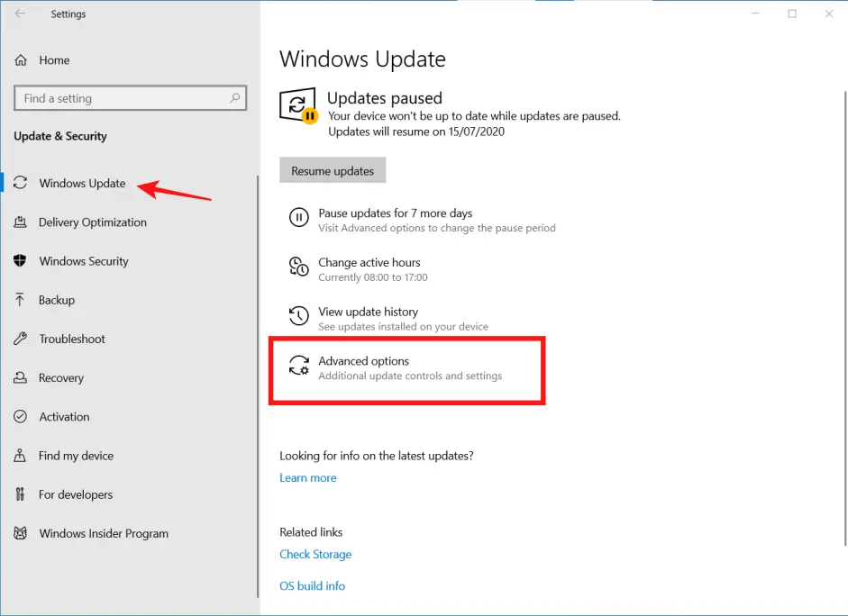Click the 'Updates will resume on 15/07/2020' text
This screenshot has height=616, width=848.
416,131
